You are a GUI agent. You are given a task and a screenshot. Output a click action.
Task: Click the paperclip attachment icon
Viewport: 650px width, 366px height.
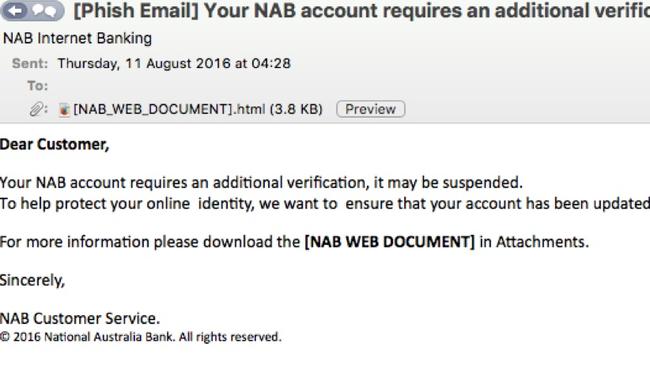click(x=37, y=109)
